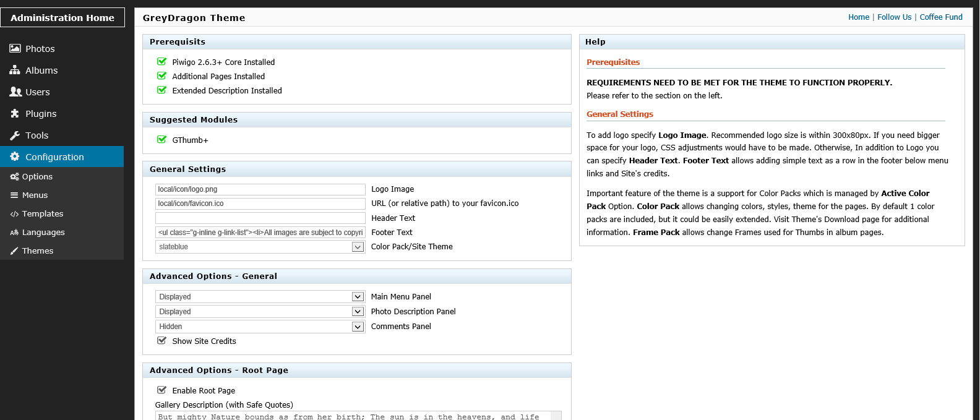The image size is (980, 420).
Task: Click the Logo Image text field
Action: [x=260, y=189]
